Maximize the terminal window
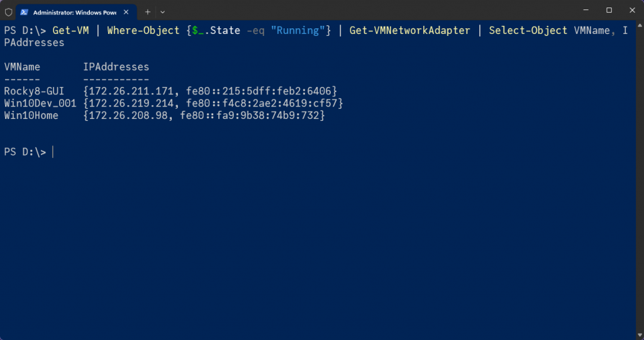Viewport: 644px width, 340px height. (x=608, y=11)
